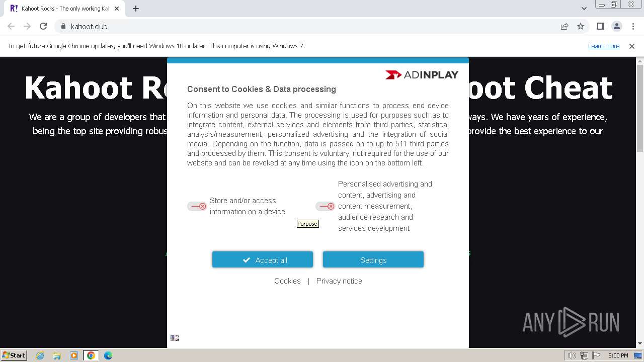Toggle Personalised advertising and content switch
The image size is (644, 362).
click(x=325, y=206)
